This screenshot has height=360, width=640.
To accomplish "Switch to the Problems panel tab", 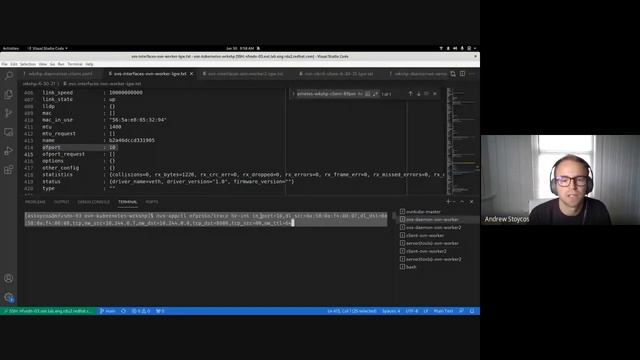I will point(35,202).
